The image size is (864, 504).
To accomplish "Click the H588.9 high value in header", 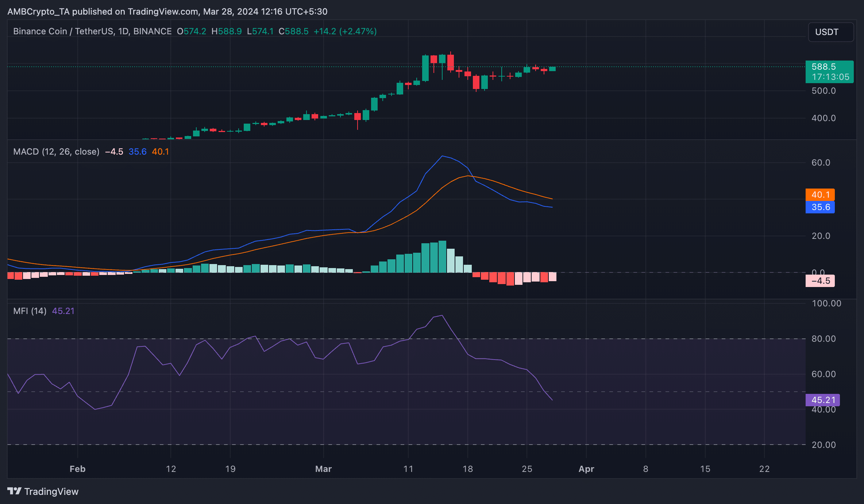I will pos(227,31).
